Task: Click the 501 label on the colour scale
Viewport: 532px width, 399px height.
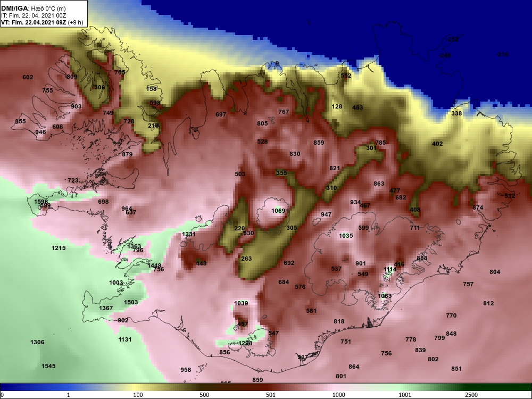Action: coord(271,395)
